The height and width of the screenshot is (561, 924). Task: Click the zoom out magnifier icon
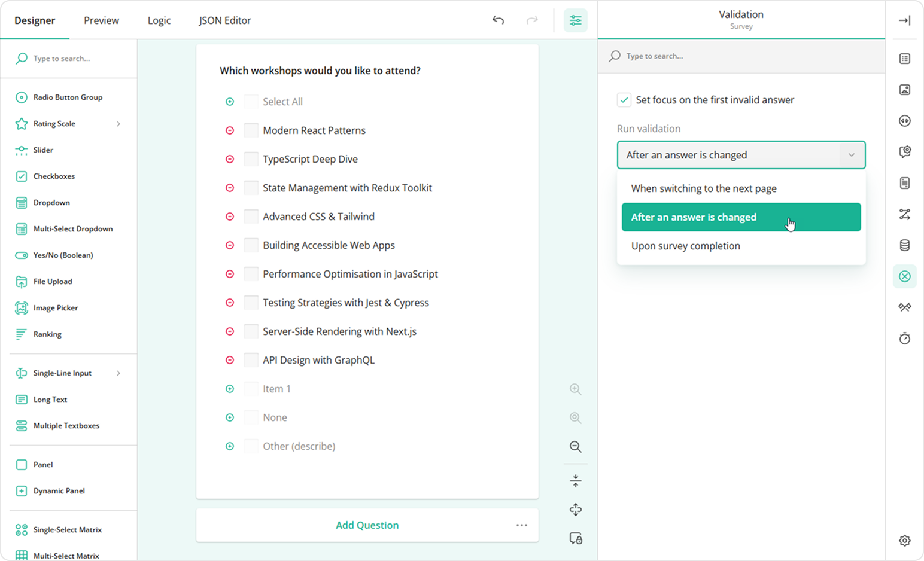pyautogui.click(x=575, y=447)
